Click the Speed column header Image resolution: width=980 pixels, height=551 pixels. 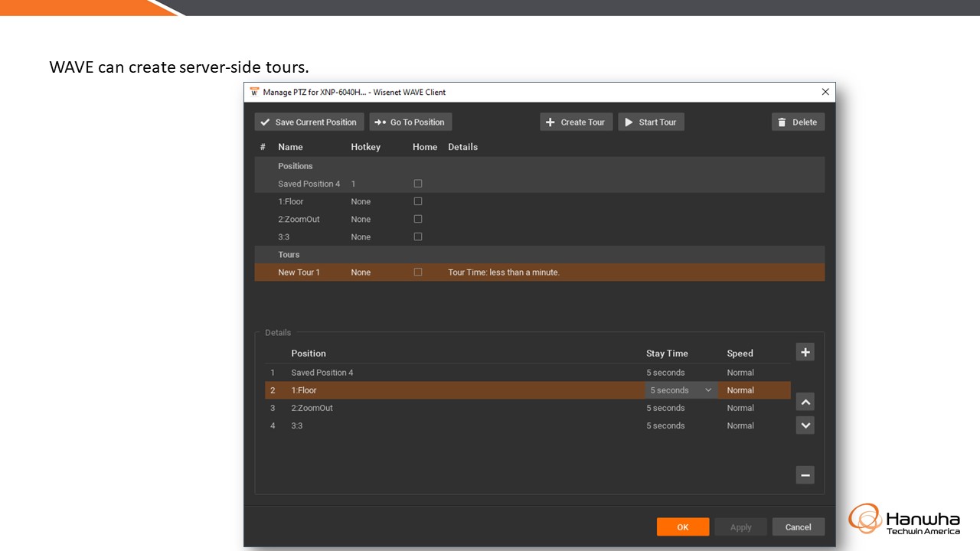click(740, 354)
